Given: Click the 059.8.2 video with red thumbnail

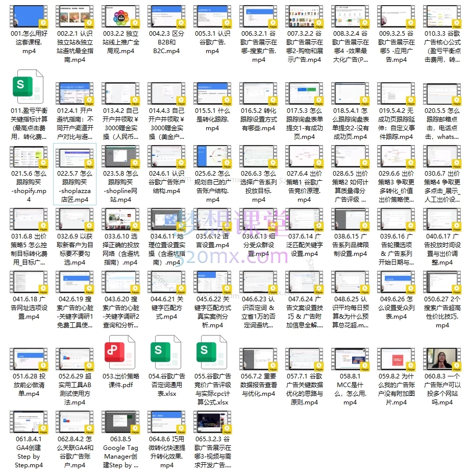Looking at the screenshot, I should point(396,360).
